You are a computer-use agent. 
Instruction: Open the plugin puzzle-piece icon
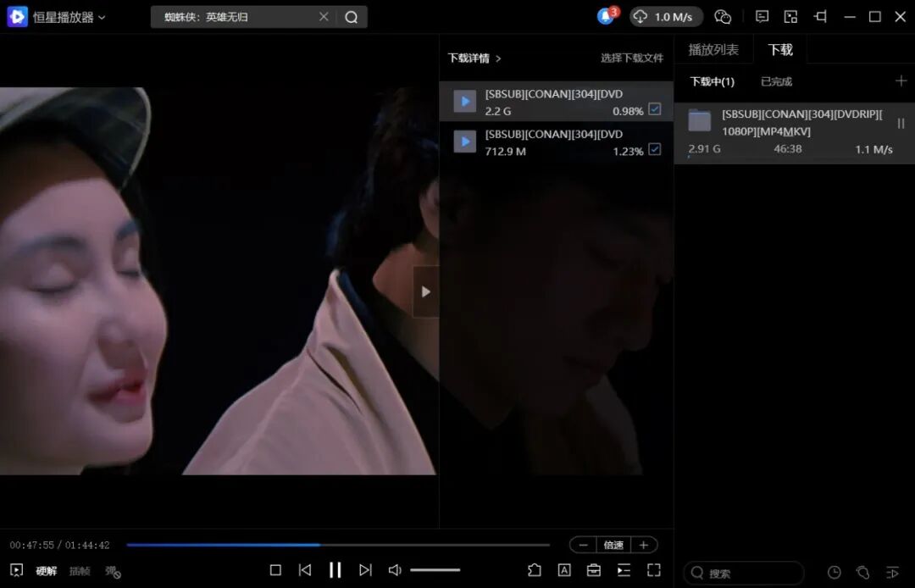pos(534,570)
